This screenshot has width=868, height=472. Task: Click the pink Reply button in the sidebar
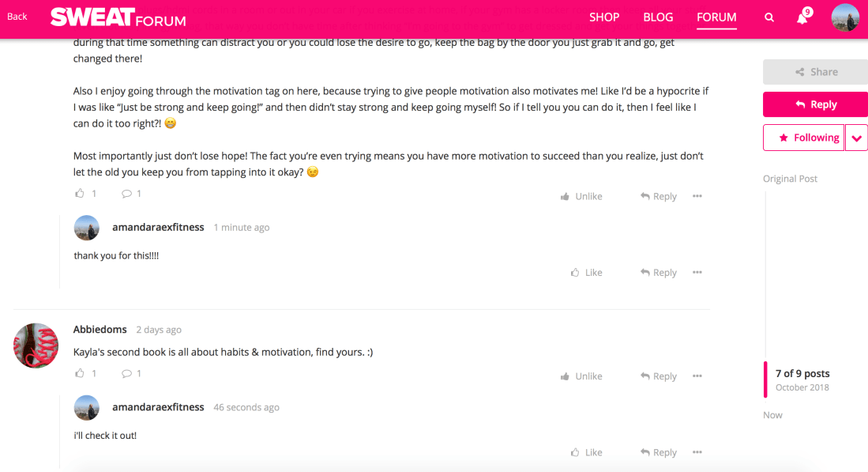pos(815,104)
